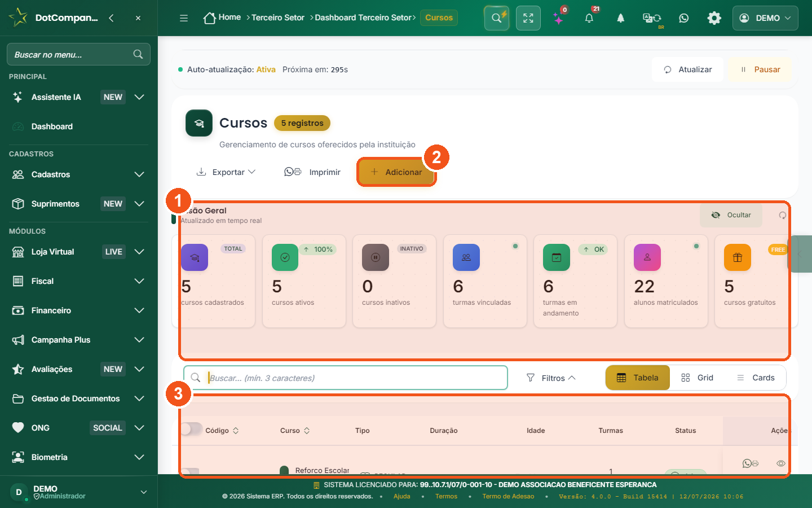Open Dashboard Terceiro Setor breadcrumb
Image resolution: width=812 pixels, height=508 pixels.
[x=363, y=17]
